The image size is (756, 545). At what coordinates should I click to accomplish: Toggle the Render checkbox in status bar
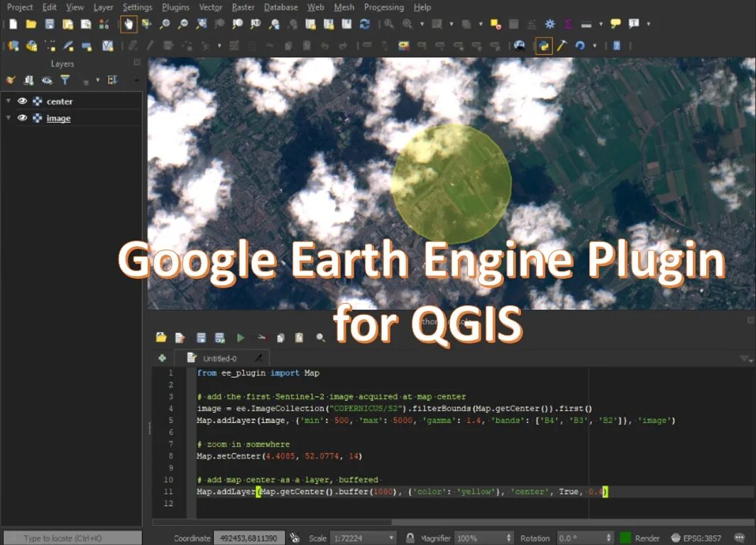[625, 538]
